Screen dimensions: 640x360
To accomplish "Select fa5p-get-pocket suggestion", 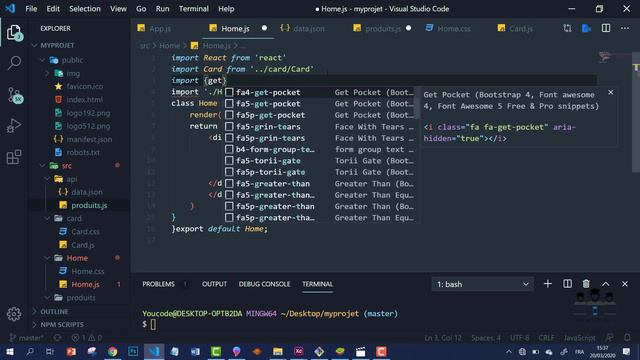I will click(x=320, y=115).
